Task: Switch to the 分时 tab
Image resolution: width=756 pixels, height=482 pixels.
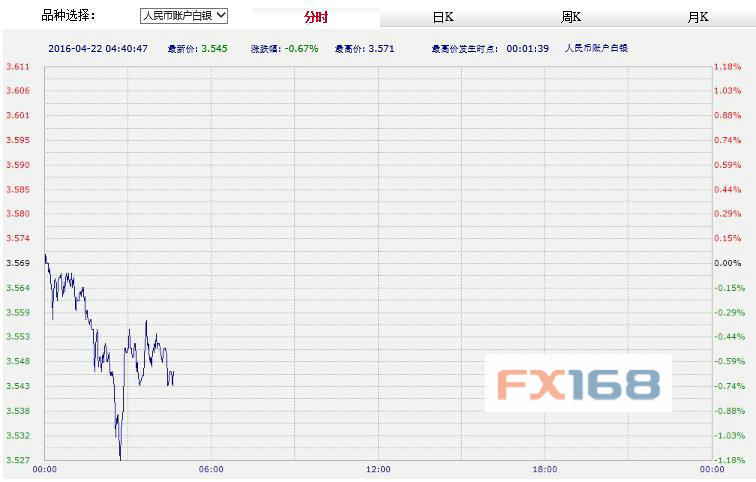Action: (x=315, y=17)
